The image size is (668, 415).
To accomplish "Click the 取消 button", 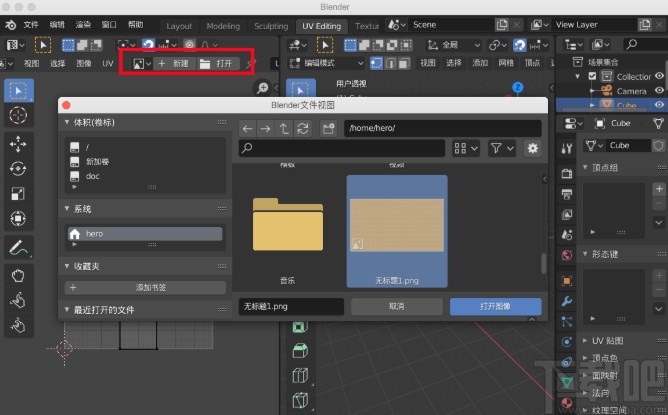I will (398, 307).
